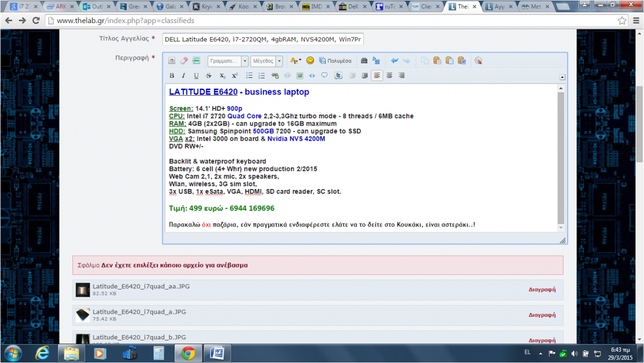The height and width of the screenshot is (363, 644).
Task: Toggle editor source mode icon
Action: 172,61
